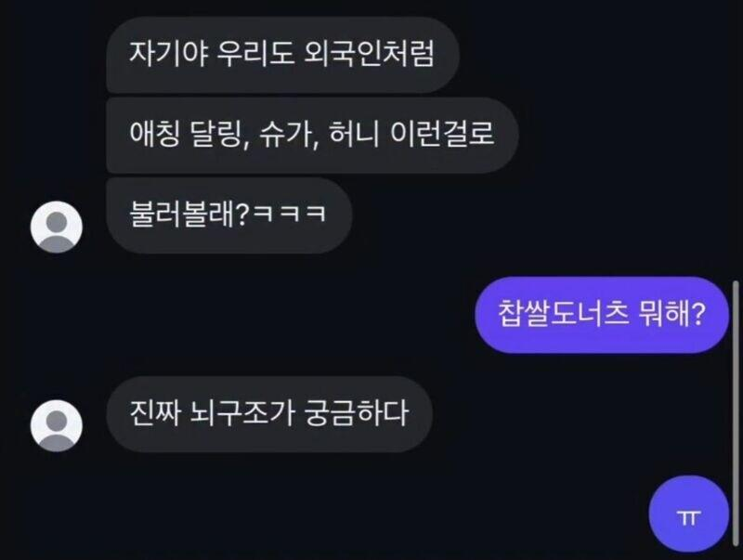Select the message bubble starting with 애칭 달링
Image resolution: width=743 pixels, height=560 pixels.
point(312,135)
